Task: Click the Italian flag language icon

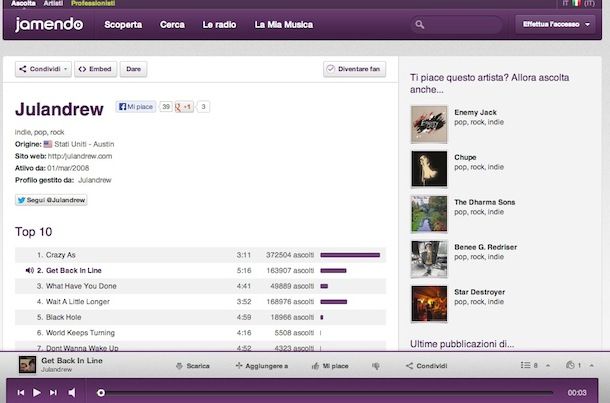Action: tap(577, 3)
